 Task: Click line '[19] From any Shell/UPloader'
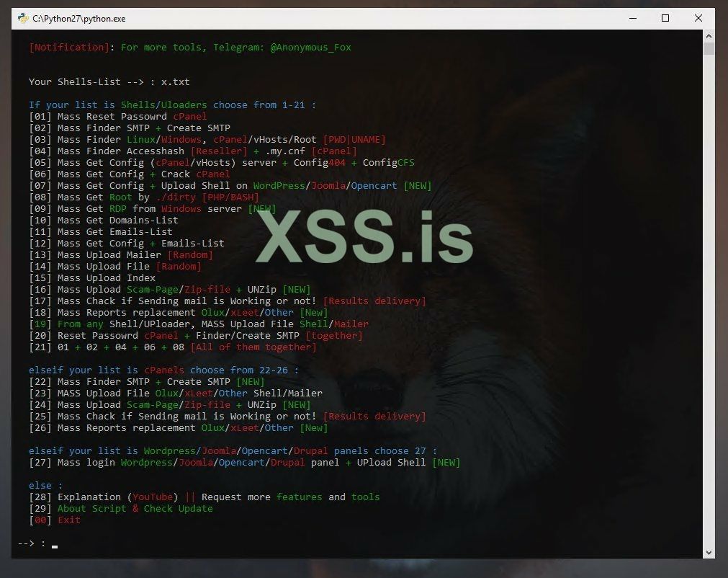click(x=199, y=324)
